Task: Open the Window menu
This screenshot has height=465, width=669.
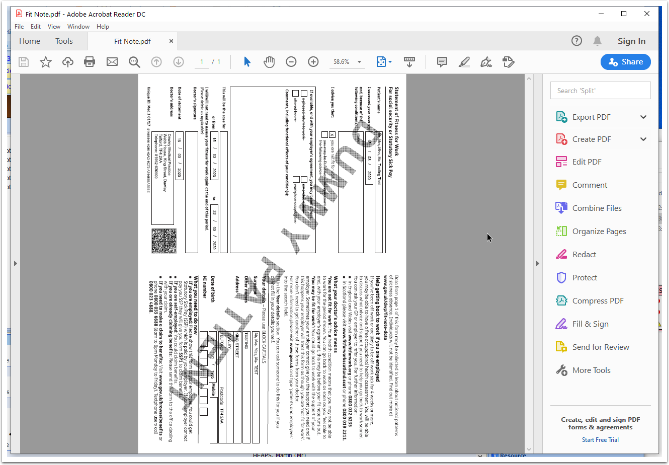Action: (79, 26)
